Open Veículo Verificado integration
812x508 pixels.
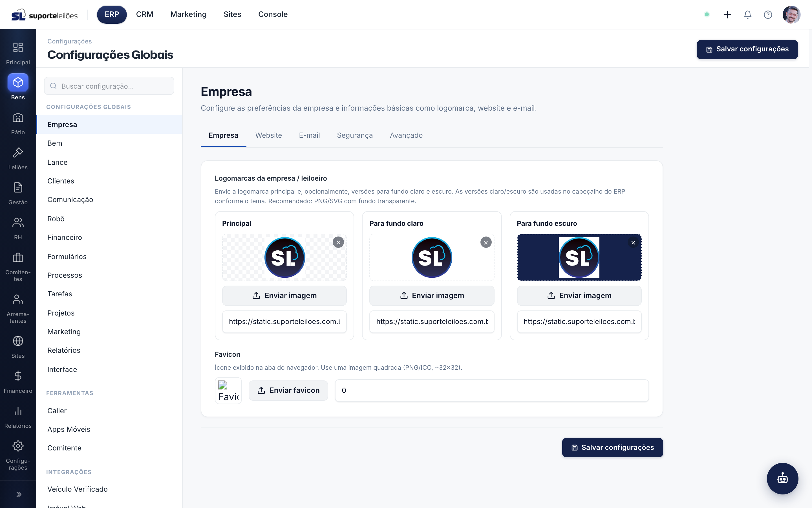109,489
